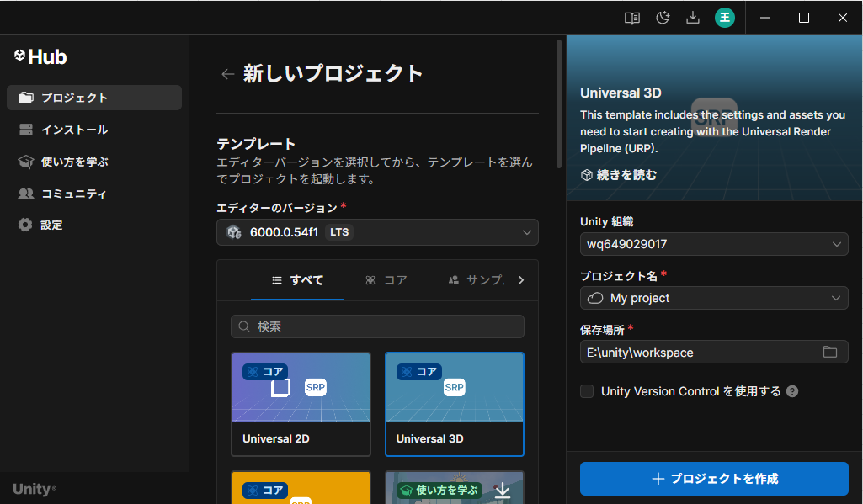Viewport: 863px width, 504px height.
Task: Click the Unity Hub logo
Action: pyautogui.click(x=40, y=56)
